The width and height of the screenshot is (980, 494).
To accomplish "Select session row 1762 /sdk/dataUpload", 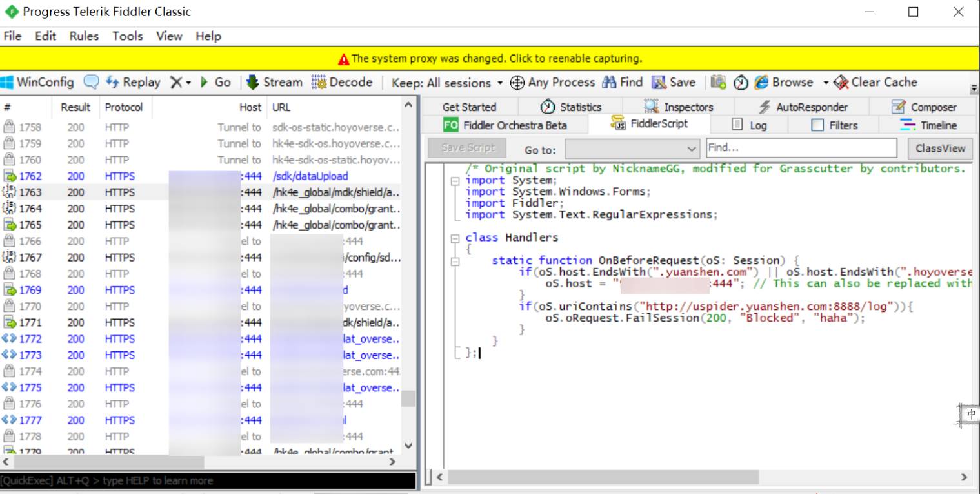I will click(201, 176).
